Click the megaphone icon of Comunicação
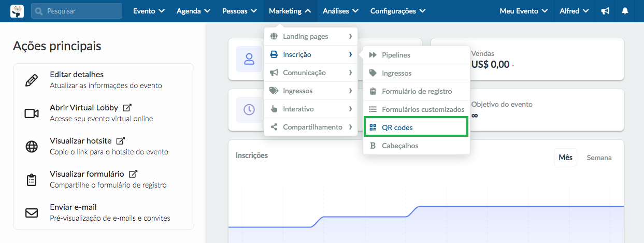The height and width of the screenshot is (243, 644). 274,73
